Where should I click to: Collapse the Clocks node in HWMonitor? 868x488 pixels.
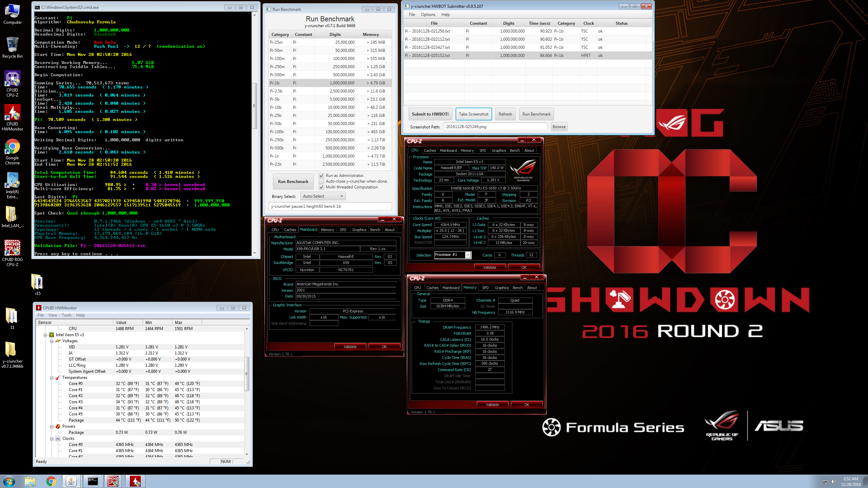pyautogui.click(x=52, y=439)
